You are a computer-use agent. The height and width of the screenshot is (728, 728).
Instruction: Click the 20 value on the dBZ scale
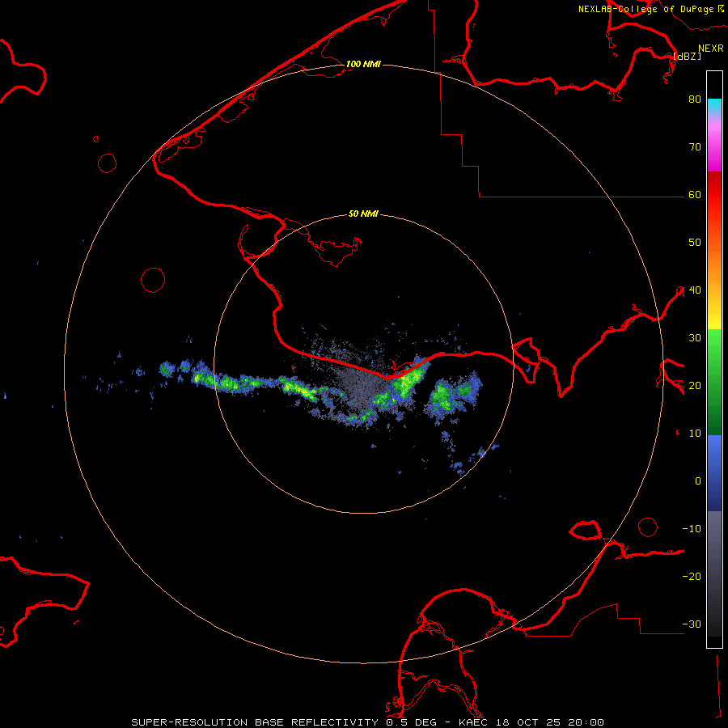tap(695, 386)
